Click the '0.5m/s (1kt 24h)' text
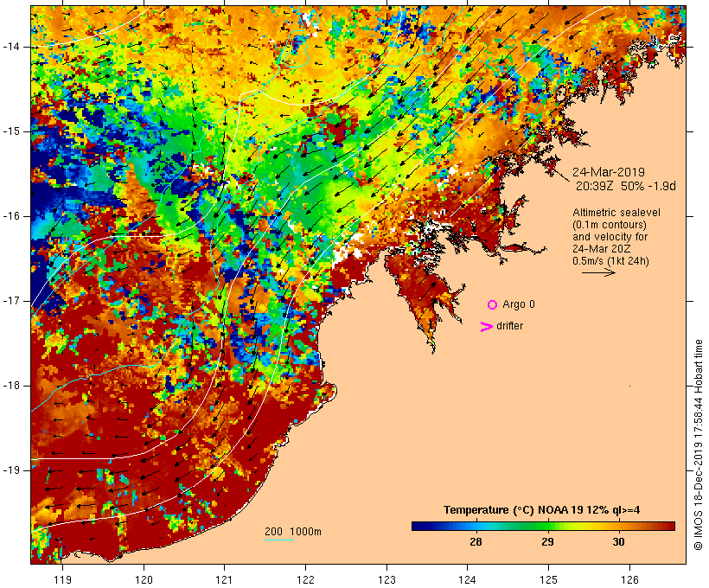The width and height of the screenshot is (709, 588). click(x=610, y=261)
